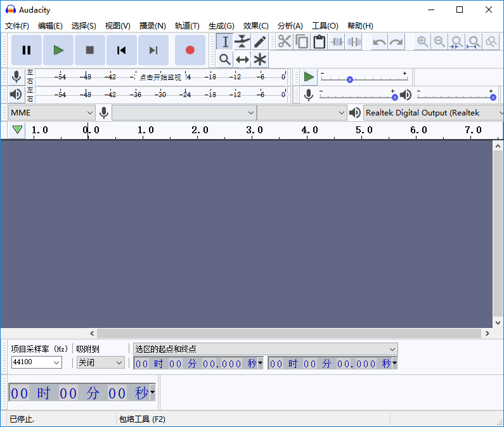Click the Redo arrow

396,42
